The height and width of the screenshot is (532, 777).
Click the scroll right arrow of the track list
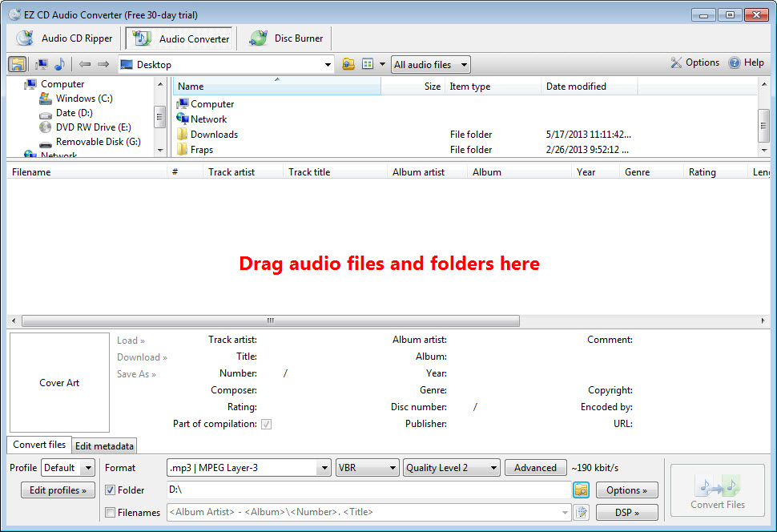763,320
